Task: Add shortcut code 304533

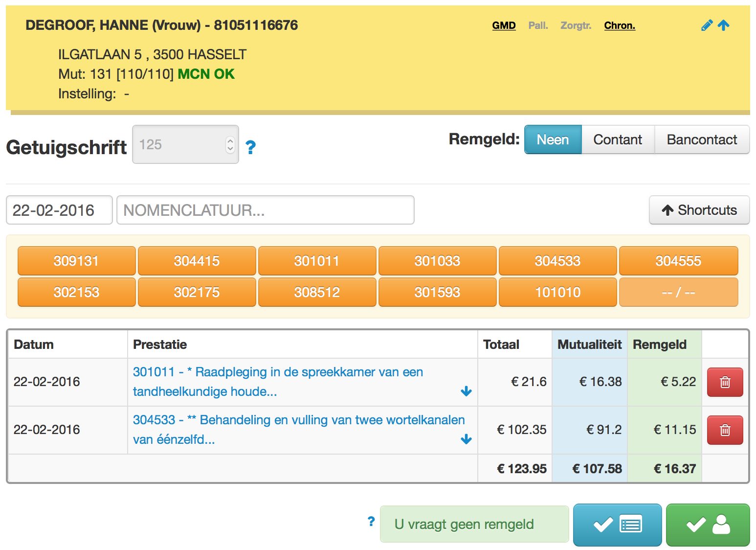Action: (558, 261)
